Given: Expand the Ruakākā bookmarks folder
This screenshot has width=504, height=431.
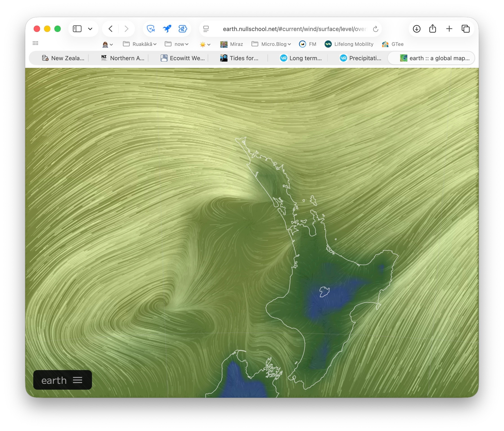Looking at the screenshot, I should pyautogui.click(x=140, y=44).
